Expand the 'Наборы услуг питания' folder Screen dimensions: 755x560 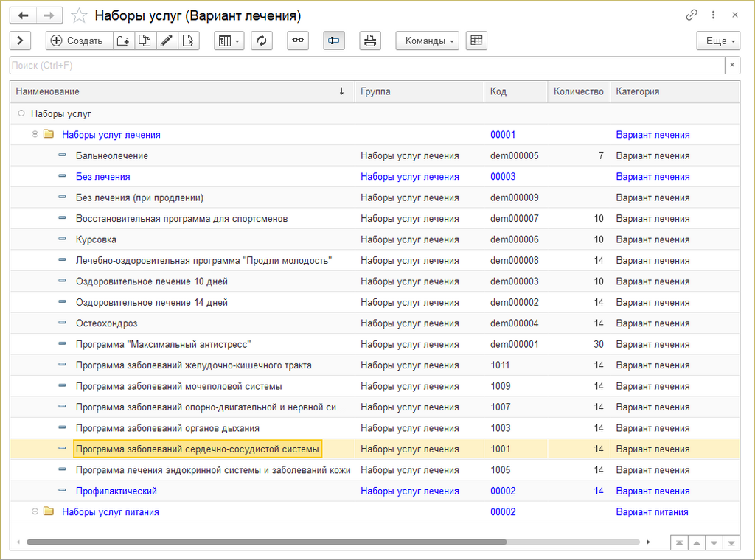[35, 512]
